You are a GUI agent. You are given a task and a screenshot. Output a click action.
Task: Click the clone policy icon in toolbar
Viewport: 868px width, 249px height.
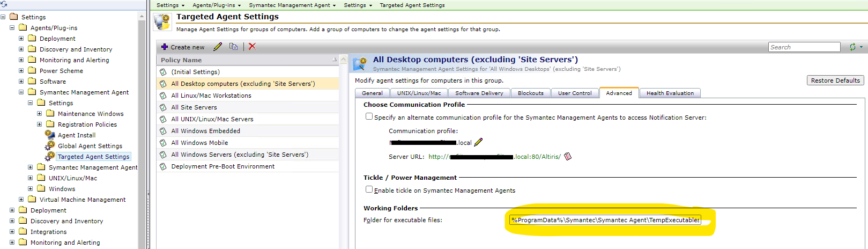233,47
